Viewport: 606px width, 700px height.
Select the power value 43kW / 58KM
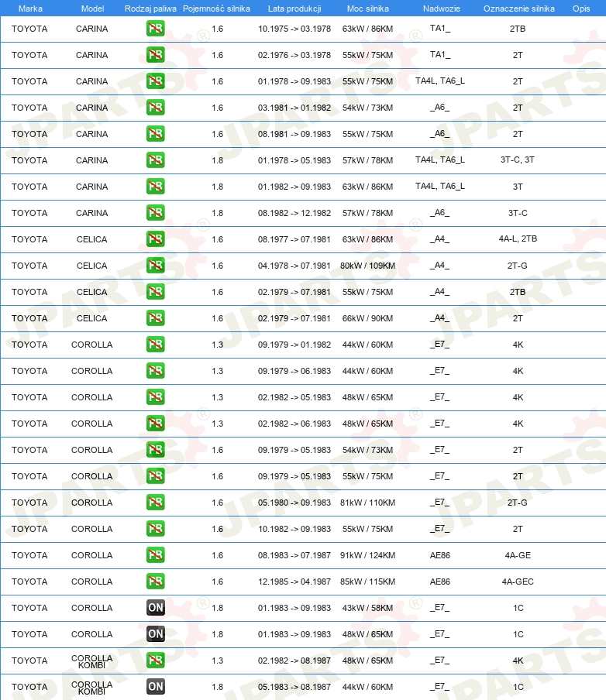point(368,609)
